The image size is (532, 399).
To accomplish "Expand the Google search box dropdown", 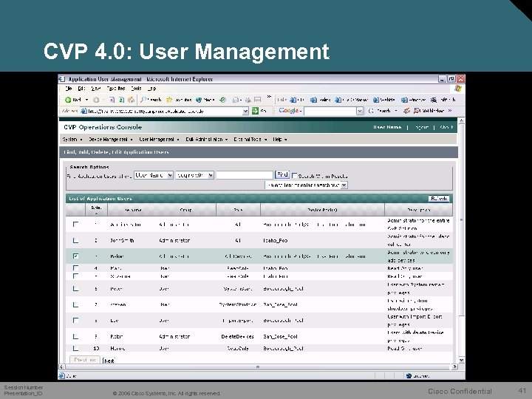I will tap(360, 111).
